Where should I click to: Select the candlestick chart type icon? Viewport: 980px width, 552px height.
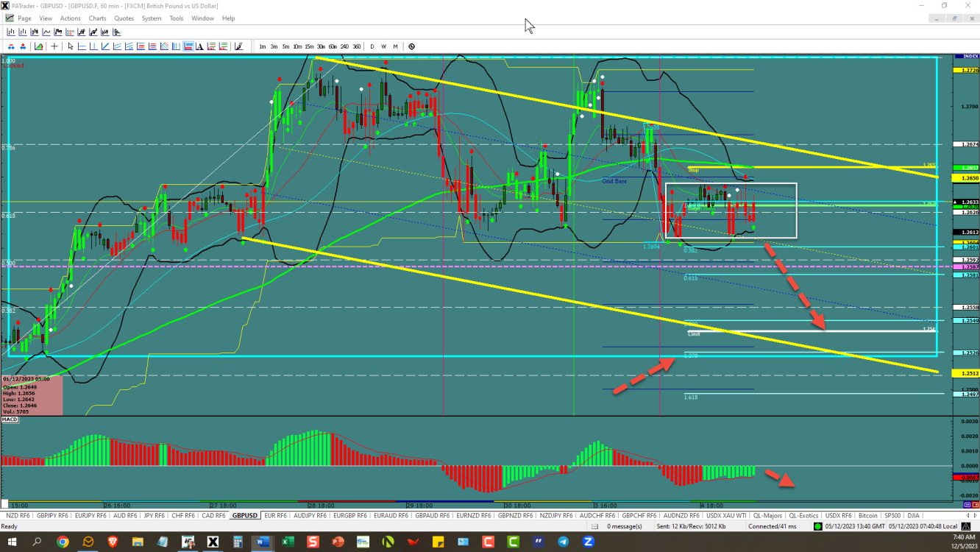click(35, 32)
